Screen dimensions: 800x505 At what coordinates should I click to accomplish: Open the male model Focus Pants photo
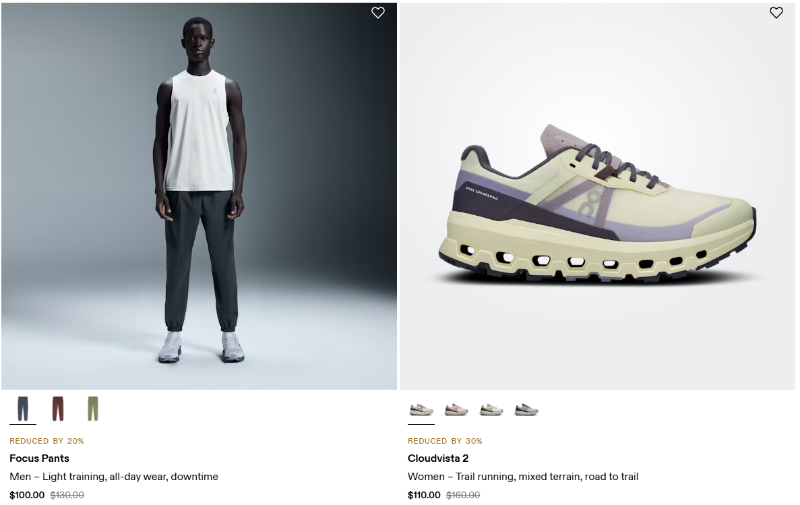pos(199,196)
